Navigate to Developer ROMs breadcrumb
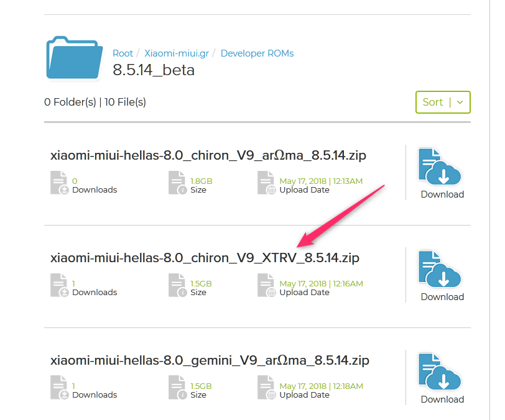Viewport: 505px width, 420px height. (x=257, y=53)
